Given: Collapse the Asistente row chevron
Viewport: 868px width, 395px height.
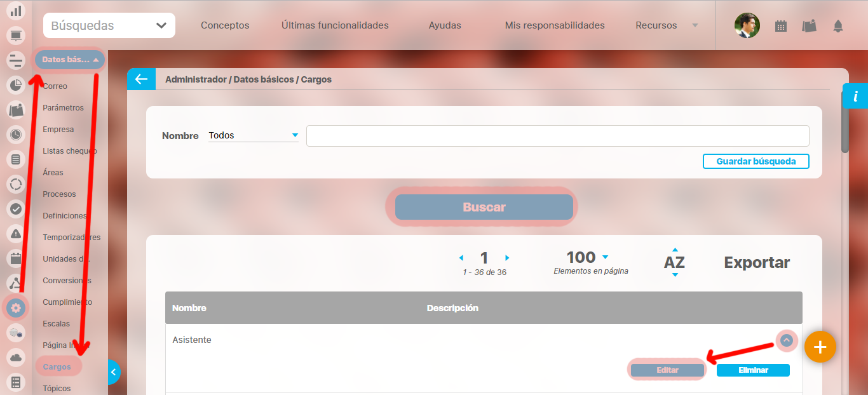Looking at the screenshot, I should point(787,341).
